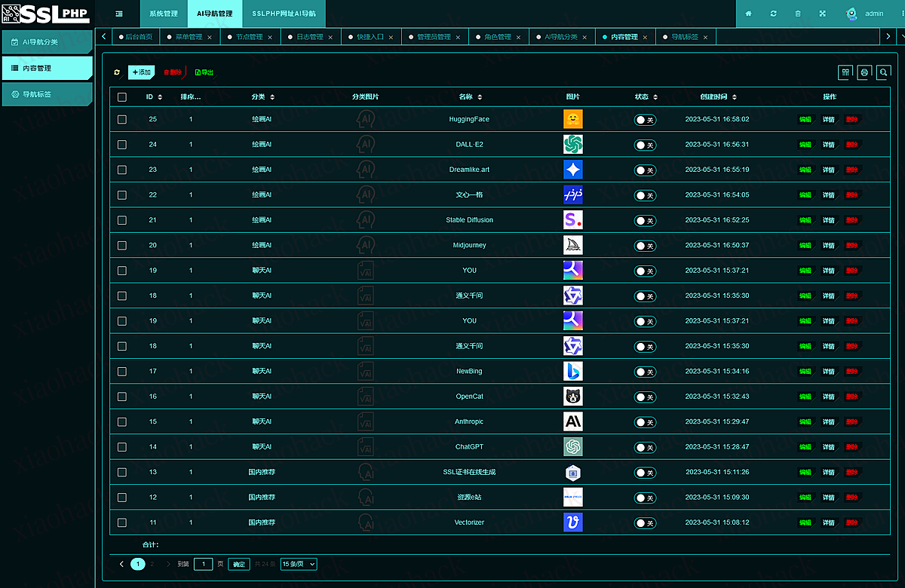Switch to the 系统管理 top menu
905x588 pixels.
[x=163, y=14]
